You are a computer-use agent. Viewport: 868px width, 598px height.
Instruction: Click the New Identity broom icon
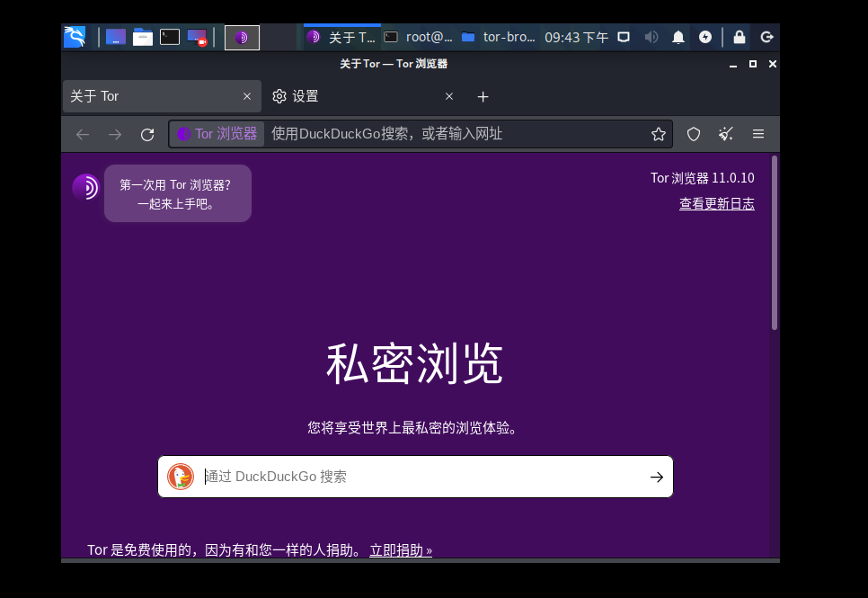(x=725, y=134)
